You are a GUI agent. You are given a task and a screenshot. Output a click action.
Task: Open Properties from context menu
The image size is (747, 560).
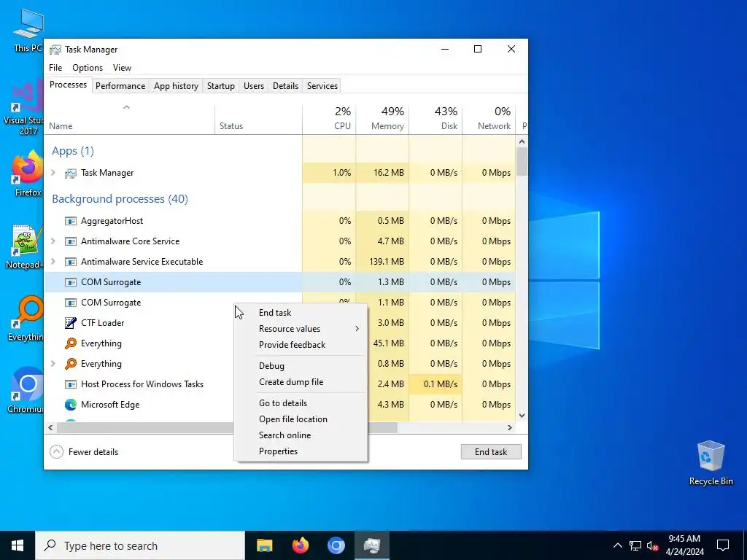301,451
